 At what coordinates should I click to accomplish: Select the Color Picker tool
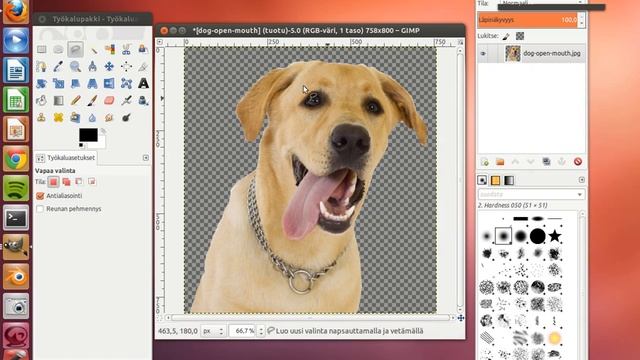tap(58, 66)
